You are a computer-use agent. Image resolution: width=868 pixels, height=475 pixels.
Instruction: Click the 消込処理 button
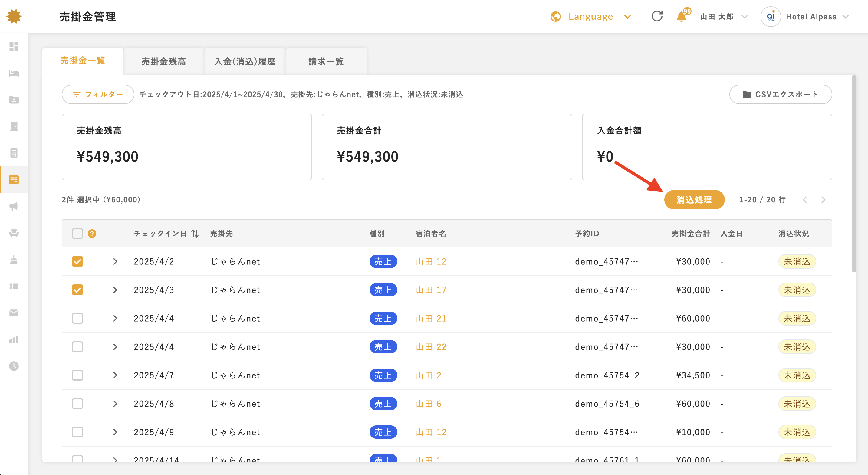pyautogui.click(x=694, y=200)
